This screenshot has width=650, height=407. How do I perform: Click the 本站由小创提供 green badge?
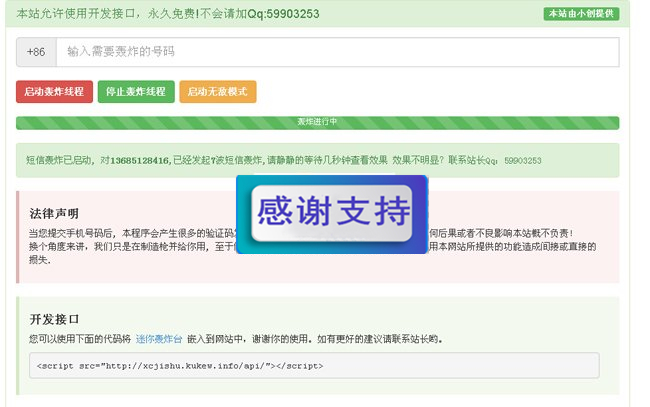[581, 14]
